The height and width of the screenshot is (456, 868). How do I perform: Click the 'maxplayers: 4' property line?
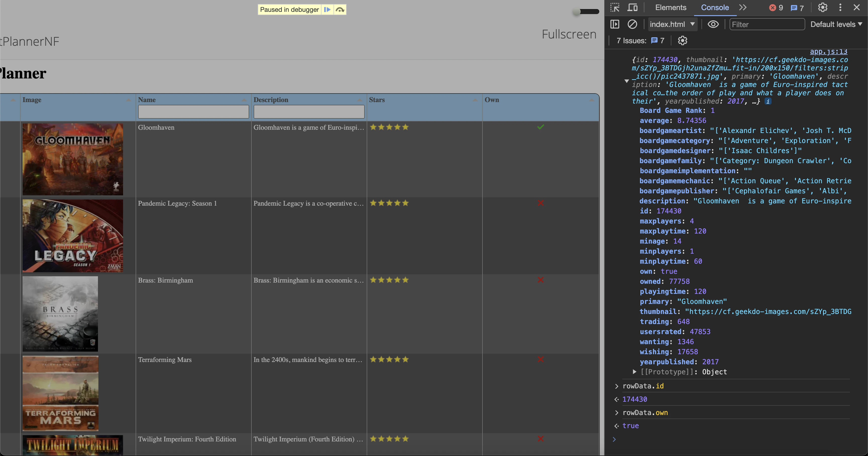pos(667,221)
